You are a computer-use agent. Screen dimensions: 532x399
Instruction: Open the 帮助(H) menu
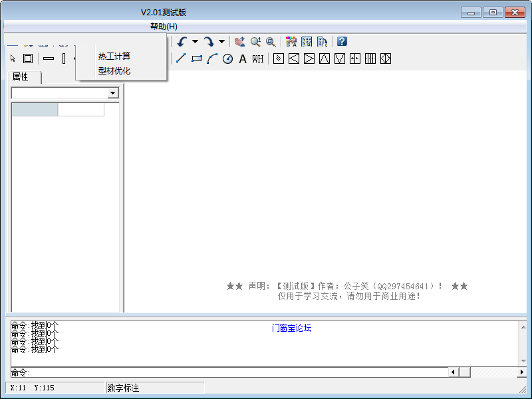click(164, 27)
